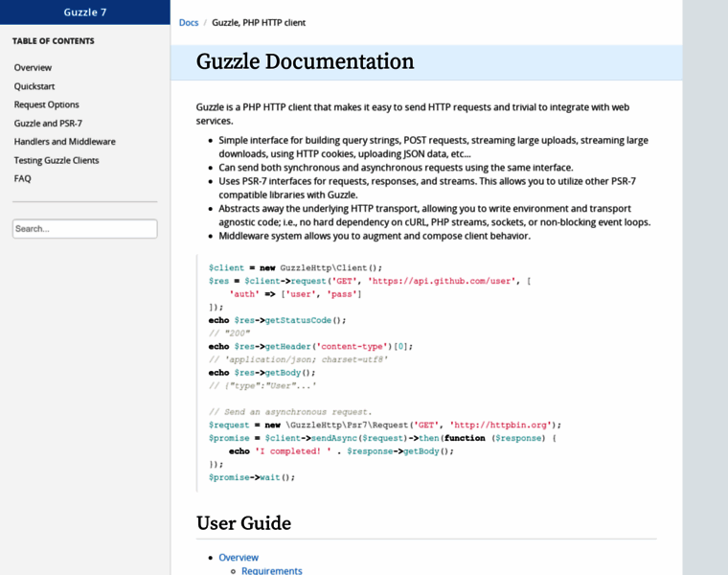Click the "'auth' => ['user', 'pass']" code line
The width and height of the screenshot is (728, 575).
[295, 294]
